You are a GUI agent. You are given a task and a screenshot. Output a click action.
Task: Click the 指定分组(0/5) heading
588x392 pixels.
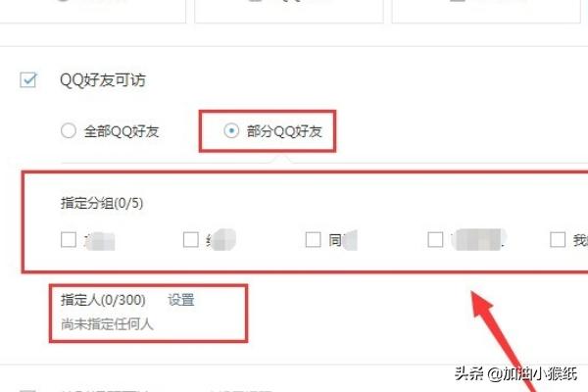pyautogui.click(x=102, y=203)
